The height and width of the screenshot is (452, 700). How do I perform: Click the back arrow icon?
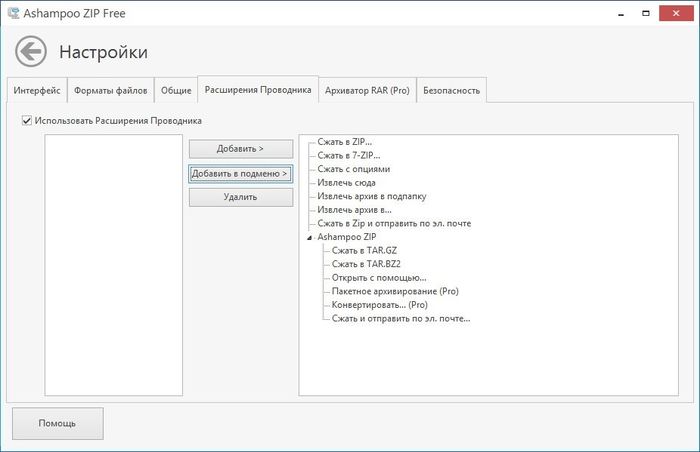31,51
